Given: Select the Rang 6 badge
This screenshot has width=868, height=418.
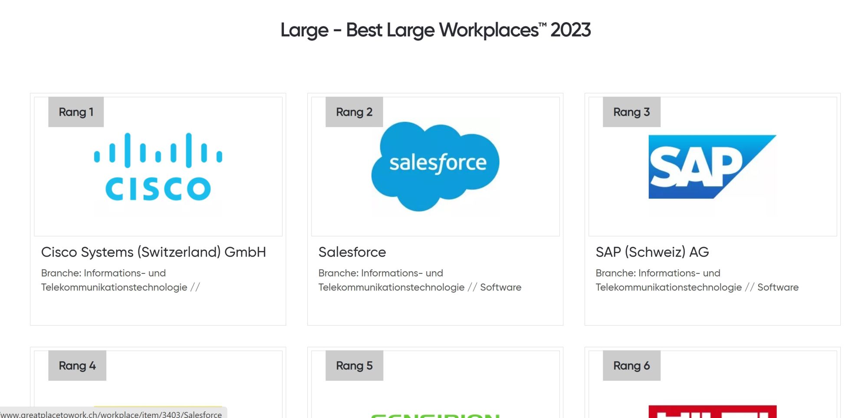Looking at the screenshot, I should 631,365.
